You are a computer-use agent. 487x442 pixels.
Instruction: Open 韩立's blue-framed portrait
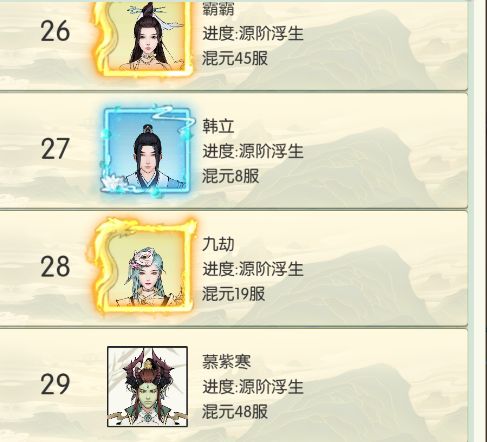pyautogui.click(x=147, y=151)
